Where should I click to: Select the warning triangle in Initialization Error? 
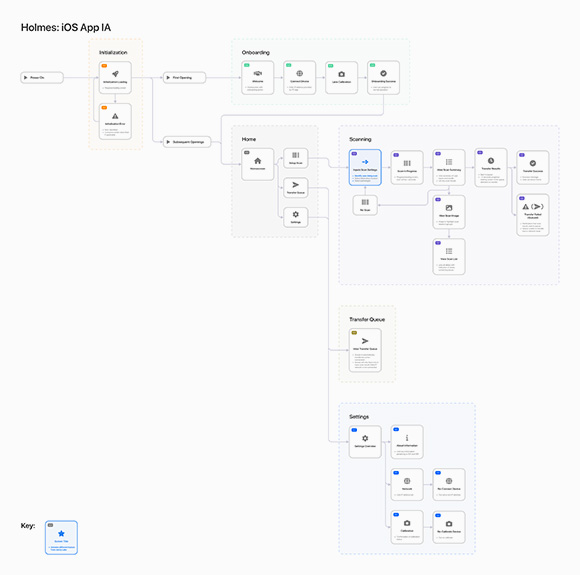(x=115, y=116)
